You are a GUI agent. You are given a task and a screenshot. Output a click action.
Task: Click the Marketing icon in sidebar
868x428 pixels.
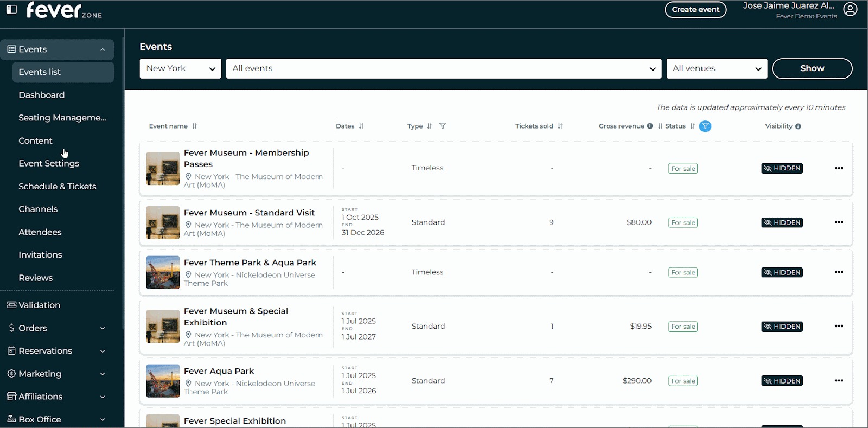11,374
